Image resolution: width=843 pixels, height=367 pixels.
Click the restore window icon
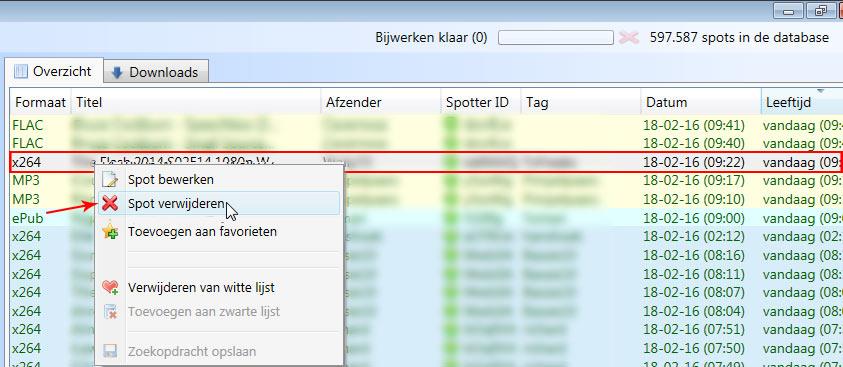point(820,10)
